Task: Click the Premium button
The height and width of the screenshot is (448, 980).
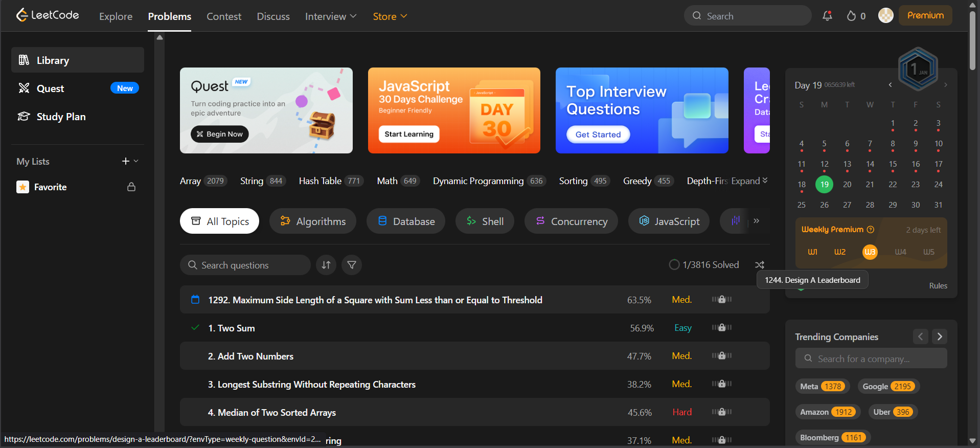Action: pos(925,15)
